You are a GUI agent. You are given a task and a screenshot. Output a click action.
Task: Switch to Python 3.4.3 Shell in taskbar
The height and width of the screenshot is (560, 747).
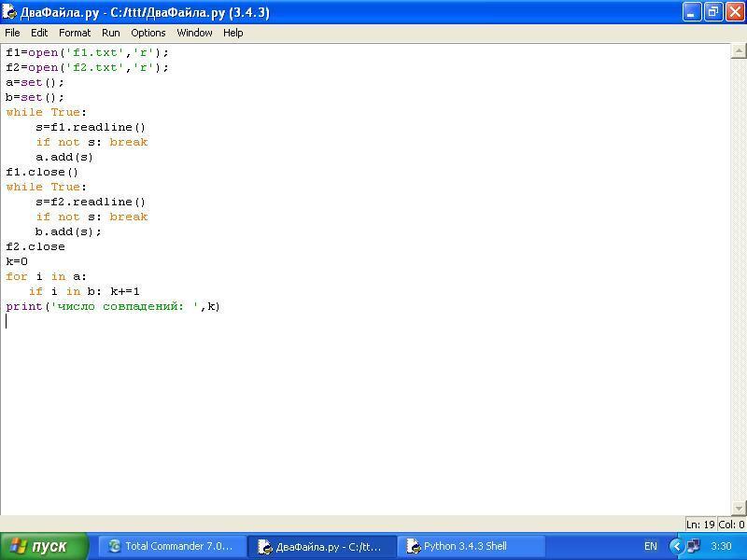coord(472,546)
